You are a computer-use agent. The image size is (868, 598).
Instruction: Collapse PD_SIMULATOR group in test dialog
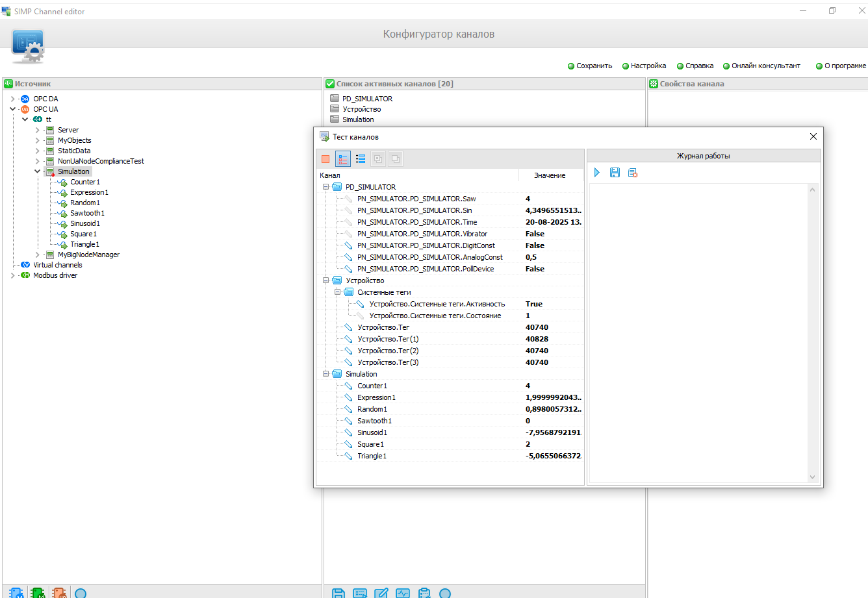[x=326, y=187]
